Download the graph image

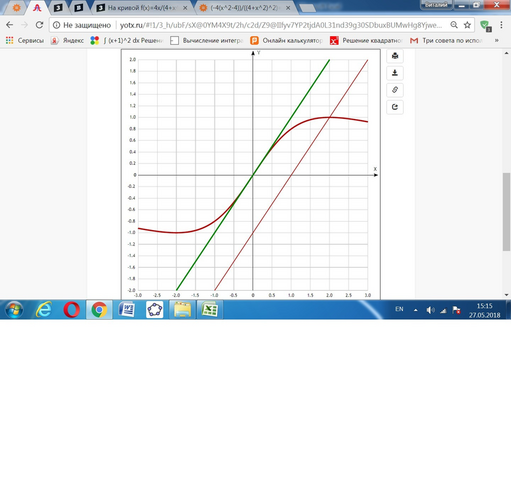pyautogui.click(x=395, y=73)
